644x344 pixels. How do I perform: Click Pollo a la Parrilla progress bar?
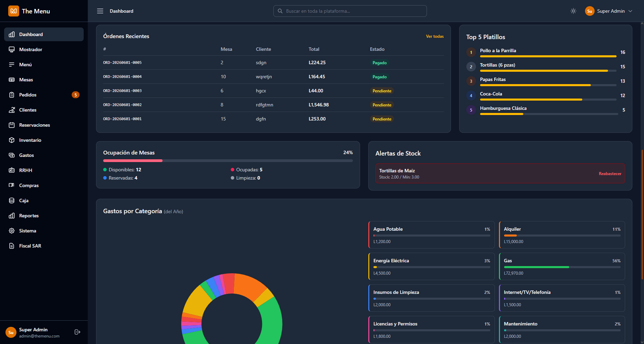click(548, 56)
